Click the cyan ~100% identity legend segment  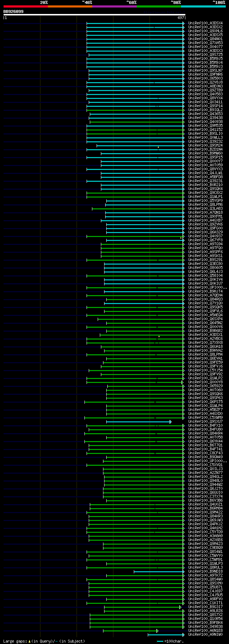tap(203, 6)
